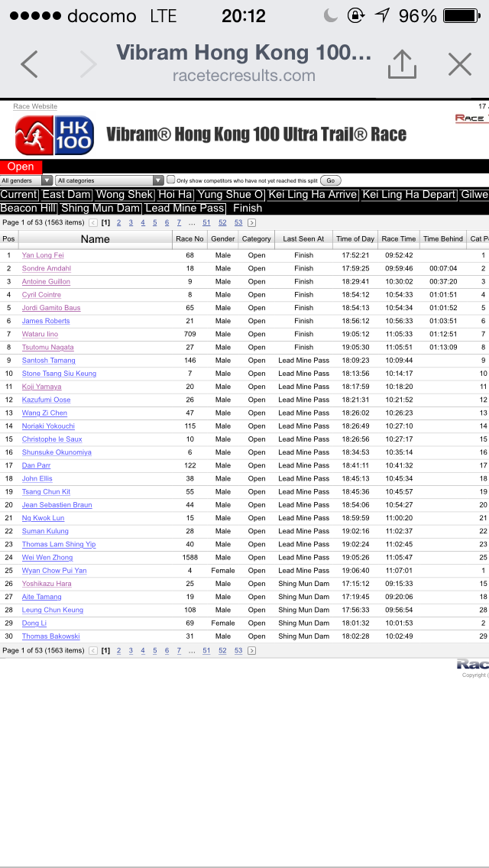Go to next page arrow in top pagination
This screenshot has height=868, width=489.
pyautogui.click(x=251, y=222)
